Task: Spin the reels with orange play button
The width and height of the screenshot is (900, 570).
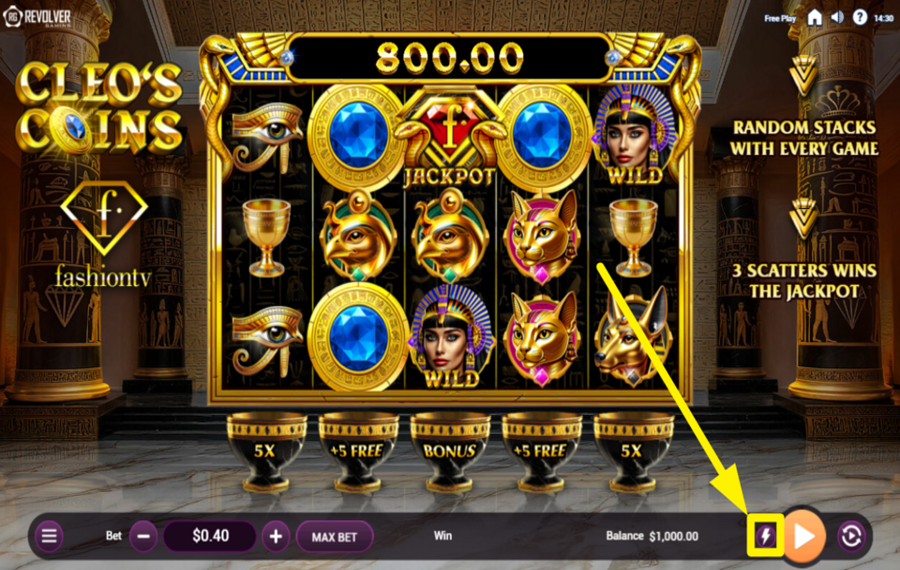Action: pyautogui.click(x=804, y=536)
